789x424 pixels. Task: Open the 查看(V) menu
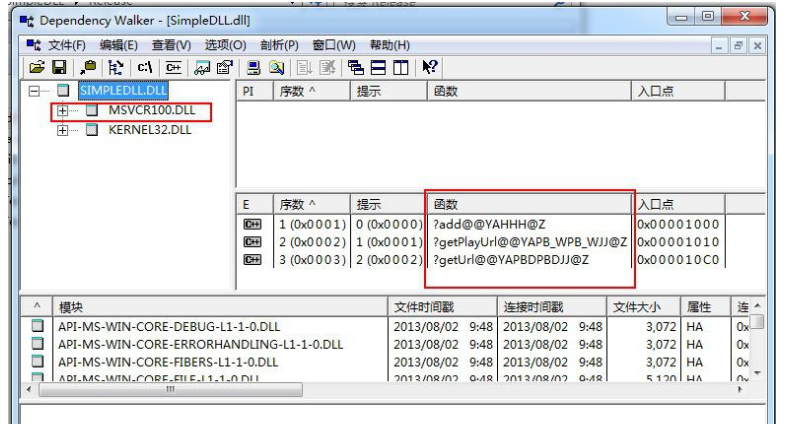[172, 45]
